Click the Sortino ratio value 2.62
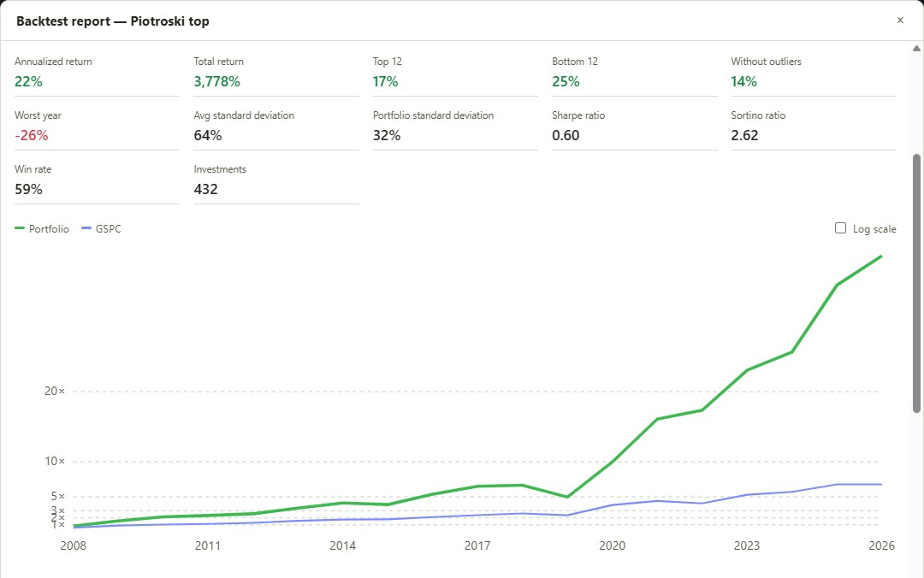This screenshot has width=924, height=578. click(745, 135)
